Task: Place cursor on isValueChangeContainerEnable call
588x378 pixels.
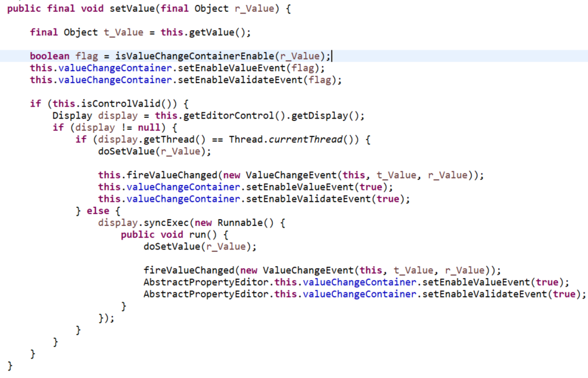Action: pos(195,56)
